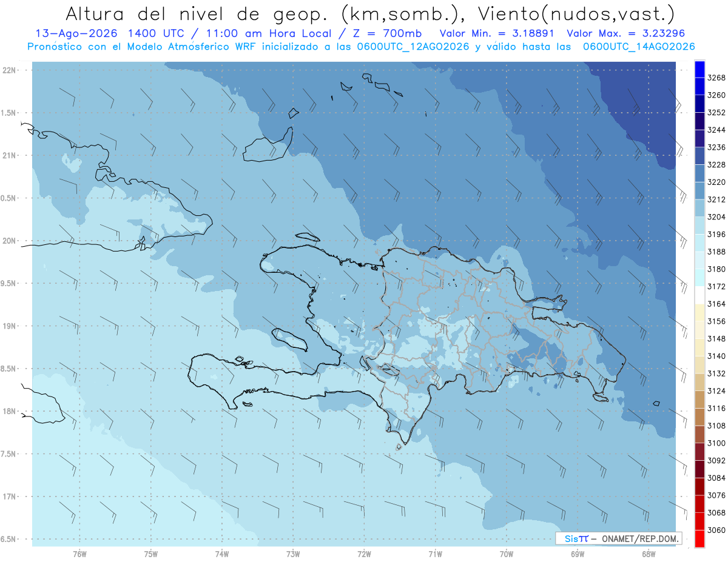Click 'Valor Min. = 3.18891' text
Viewport: 728px width, 562px height.
pos(498,33)
